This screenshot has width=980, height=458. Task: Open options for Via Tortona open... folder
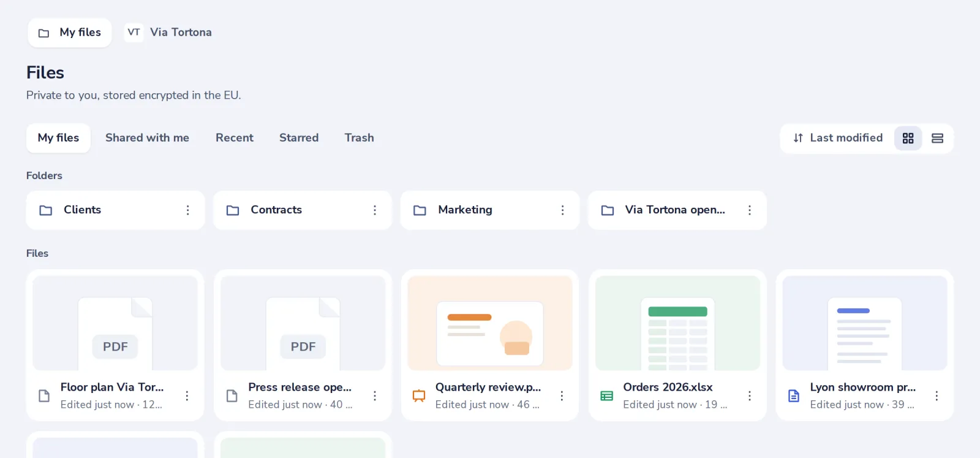tap(749, 210)
